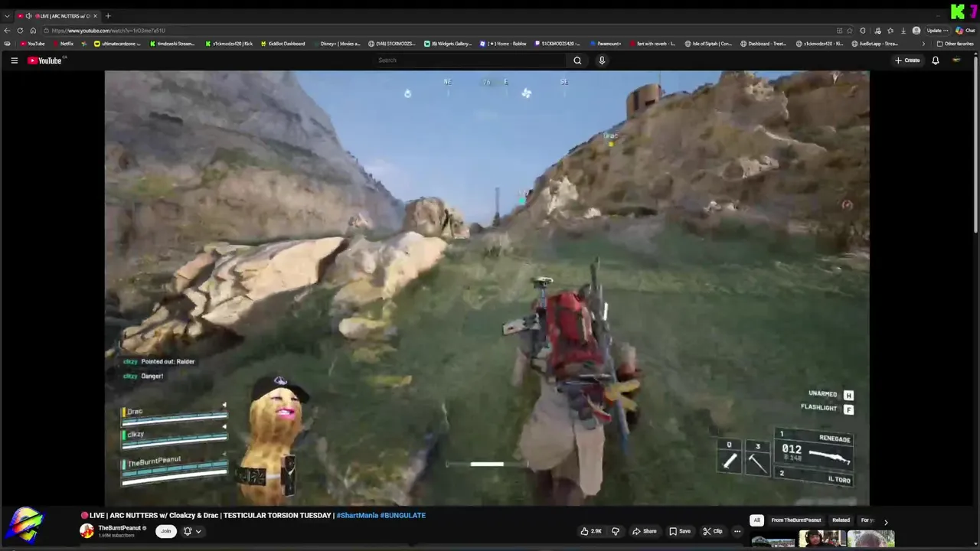Go back with the browser back arrow

[7, 31]
